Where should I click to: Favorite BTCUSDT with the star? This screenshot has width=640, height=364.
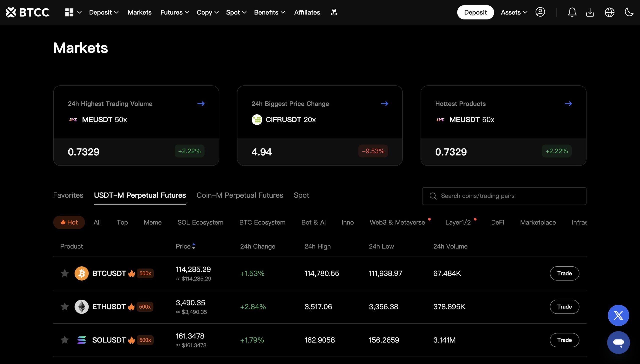click(x=65, y=273)
